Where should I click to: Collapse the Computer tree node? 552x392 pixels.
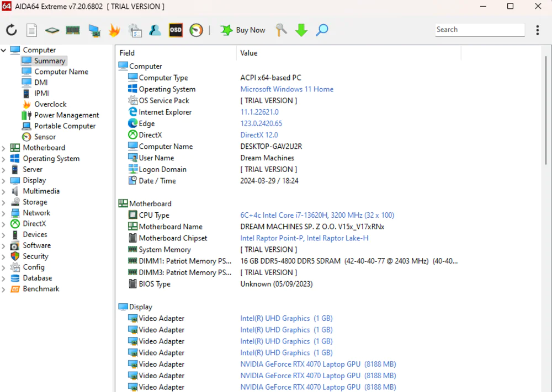click(x=3, y=50)
